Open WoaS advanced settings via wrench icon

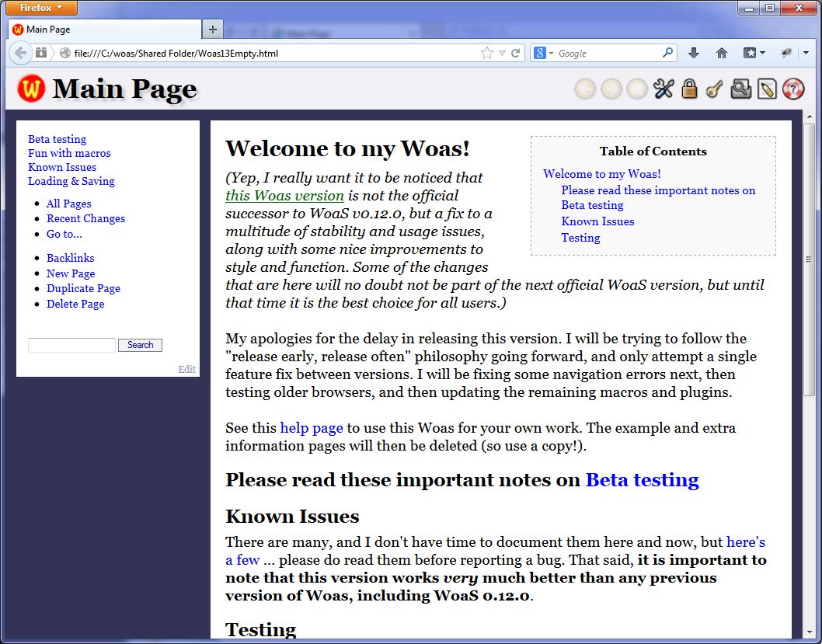pos(664,89)
